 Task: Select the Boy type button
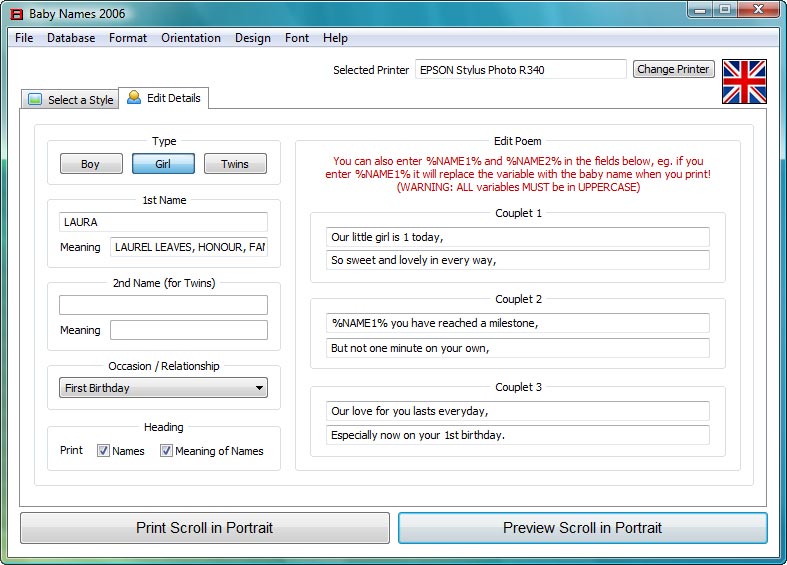pos(91,164)
